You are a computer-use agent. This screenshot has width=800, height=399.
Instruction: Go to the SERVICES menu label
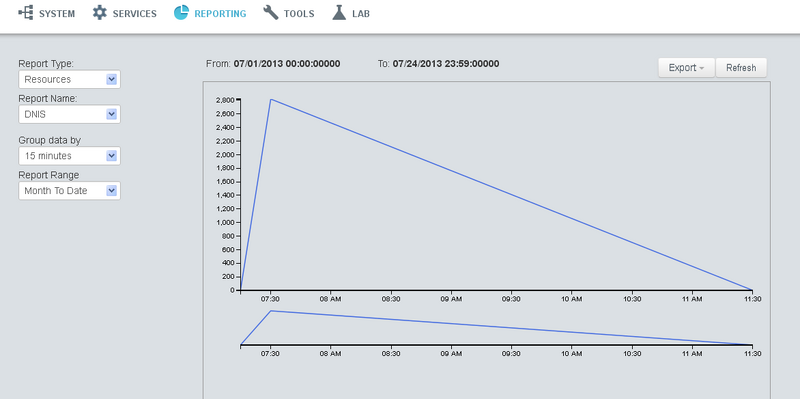[135, 14]
